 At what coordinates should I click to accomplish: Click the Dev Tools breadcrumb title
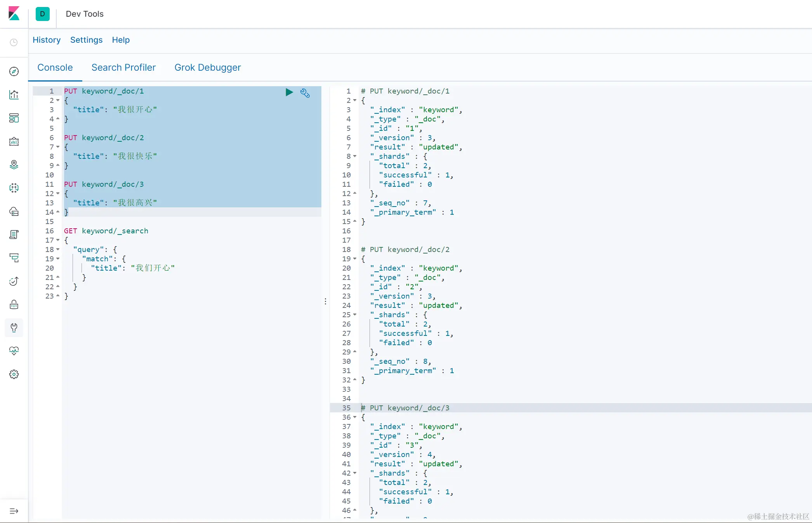coord(85,14)
